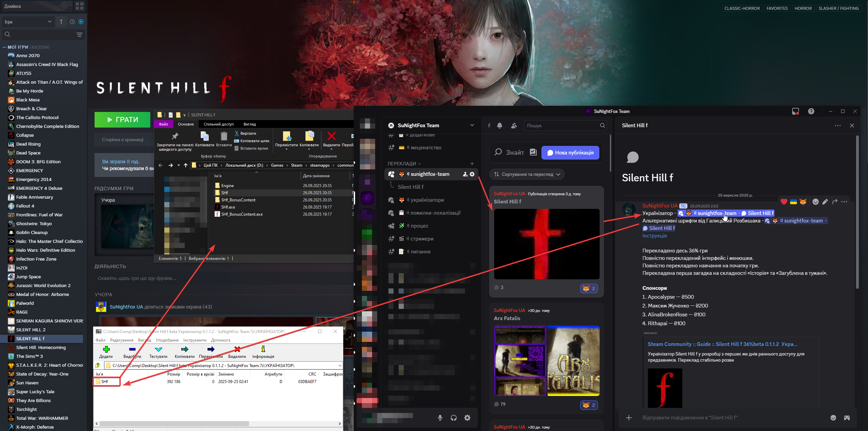Go back with Explorer's left arrow

coord(161,165)
